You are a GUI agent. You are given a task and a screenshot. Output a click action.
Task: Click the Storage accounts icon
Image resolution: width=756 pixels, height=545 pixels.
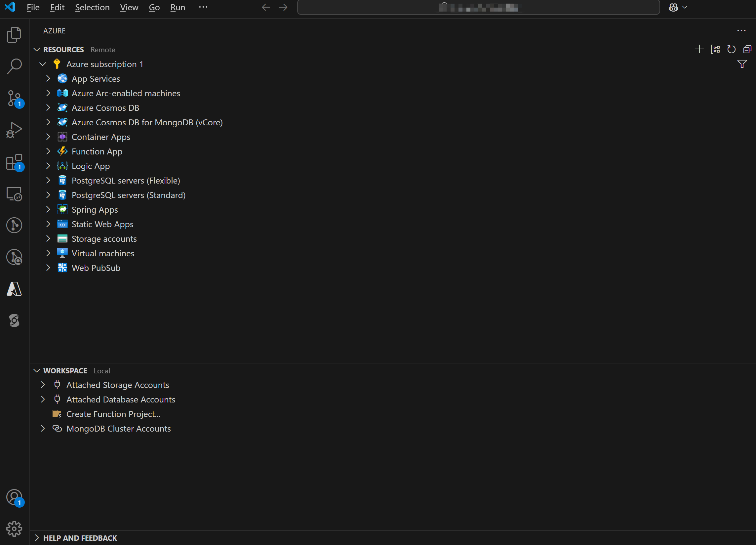pos(62,239)
